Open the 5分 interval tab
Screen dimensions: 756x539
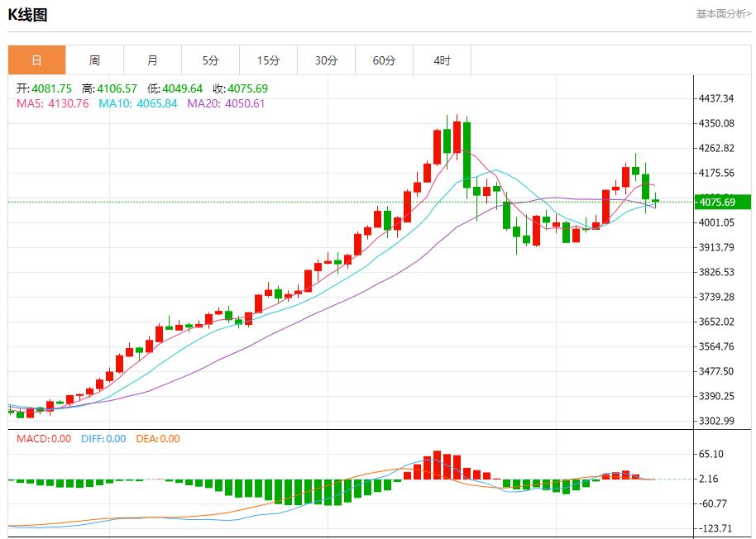click(x=210, y=60)
